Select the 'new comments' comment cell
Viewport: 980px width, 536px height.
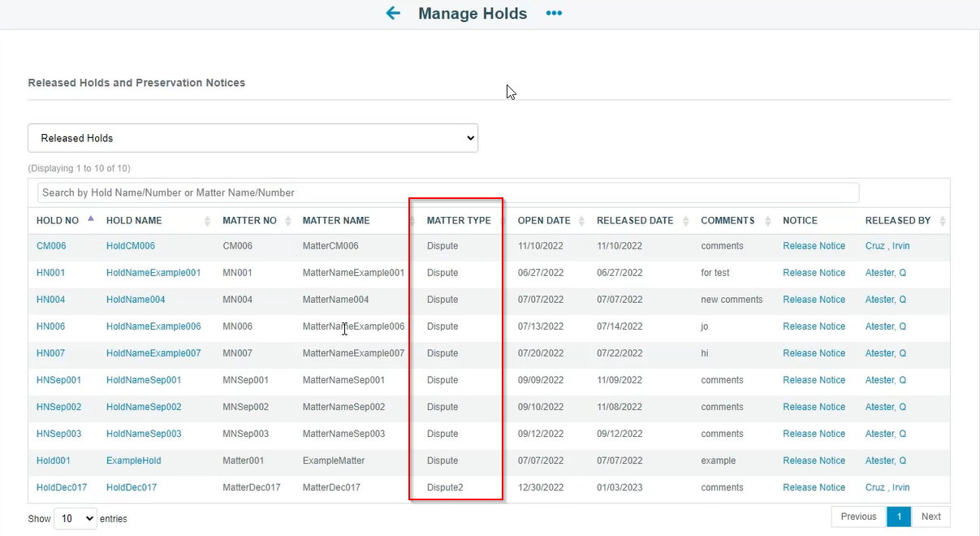point(732,300)
